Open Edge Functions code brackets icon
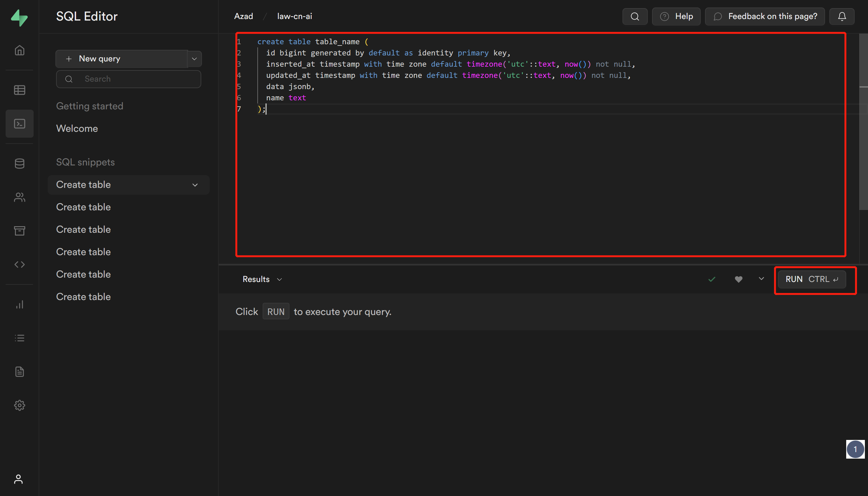This screenshot has width=868, height=496. click(19, 264)
